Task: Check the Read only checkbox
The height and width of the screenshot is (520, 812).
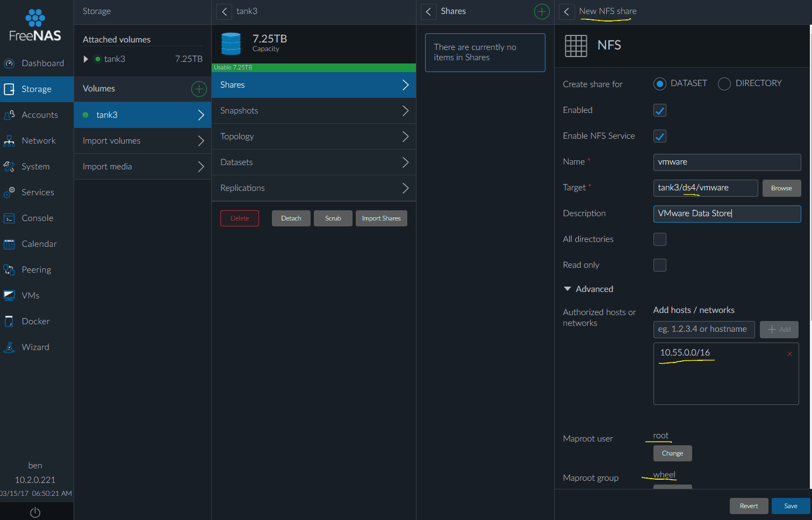Action: [660, 265]
